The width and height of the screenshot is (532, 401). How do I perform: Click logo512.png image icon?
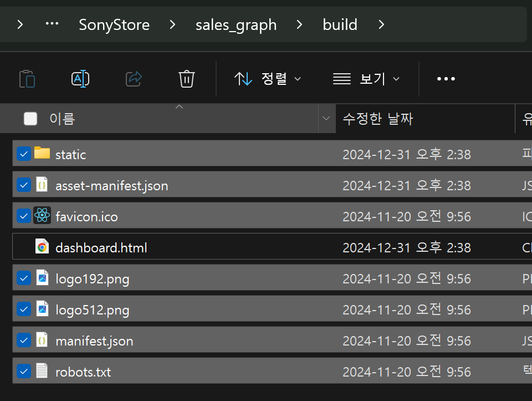point(42,308)
